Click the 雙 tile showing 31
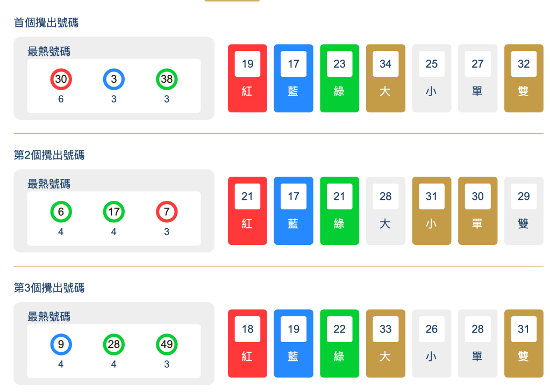Viewport: 550px width, 392px height. click(524, 344)
